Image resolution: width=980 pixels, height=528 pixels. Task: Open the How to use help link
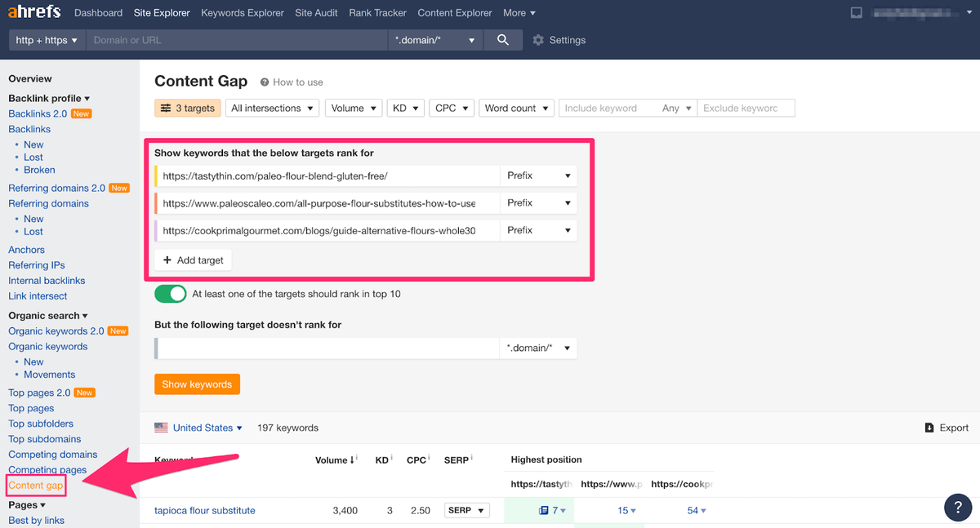point(292,82)
